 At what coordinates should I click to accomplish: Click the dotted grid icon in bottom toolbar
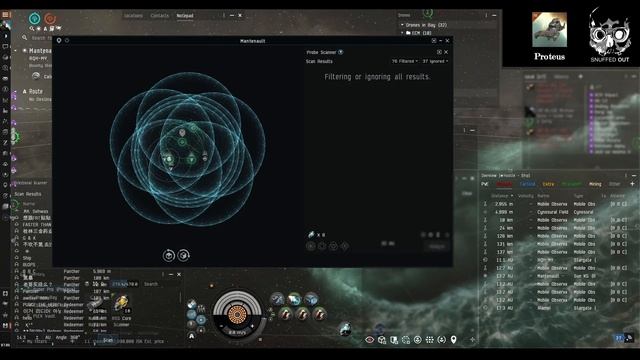pos(430,340)
